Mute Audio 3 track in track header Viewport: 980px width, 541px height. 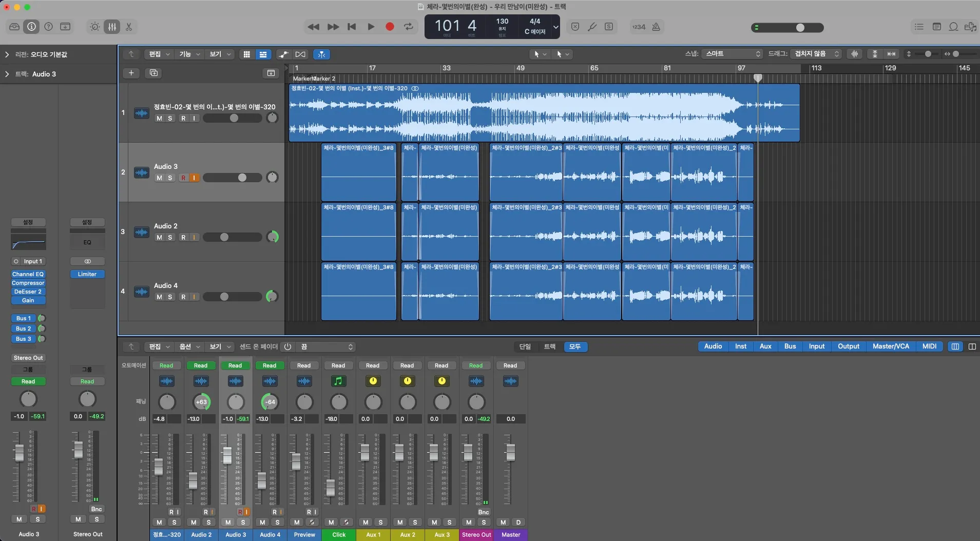tap(159, 178)
